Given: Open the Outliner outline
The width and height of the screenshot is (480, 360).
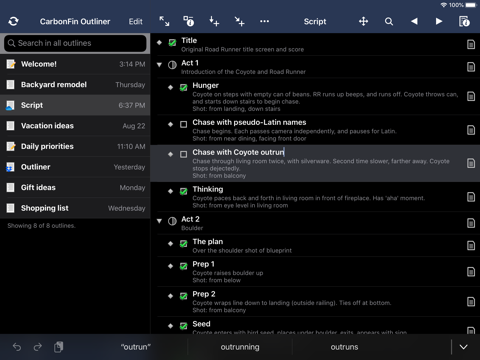Looking at the screenshot, I should (x=75, y=167).
